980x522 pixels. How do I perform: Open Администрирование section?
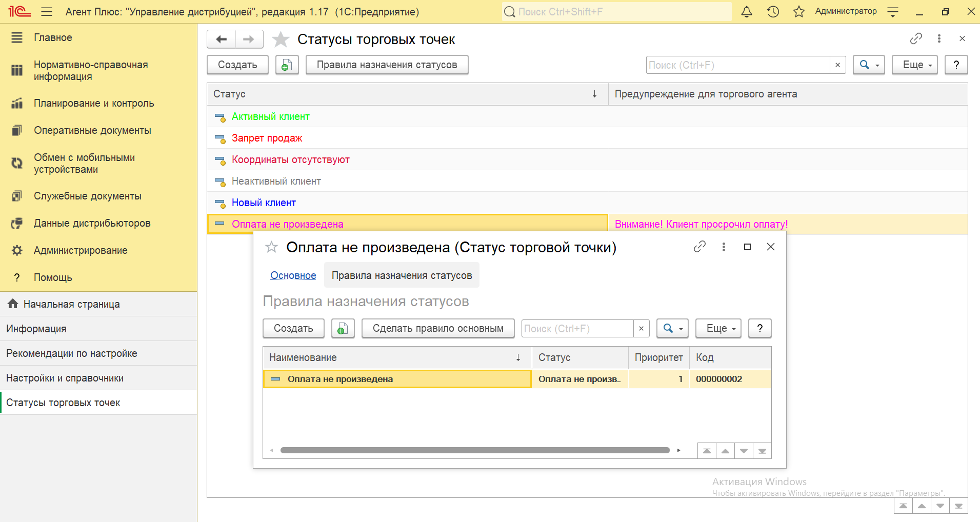pyautogui.click(x=98, y=250)
